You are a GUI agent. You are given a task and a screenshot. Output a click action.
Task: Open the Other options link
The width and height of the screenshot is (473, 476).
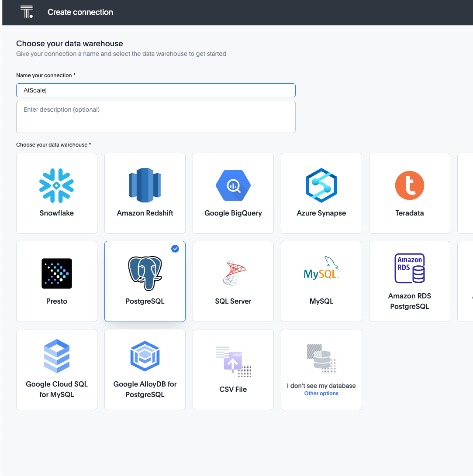(321, 394)
